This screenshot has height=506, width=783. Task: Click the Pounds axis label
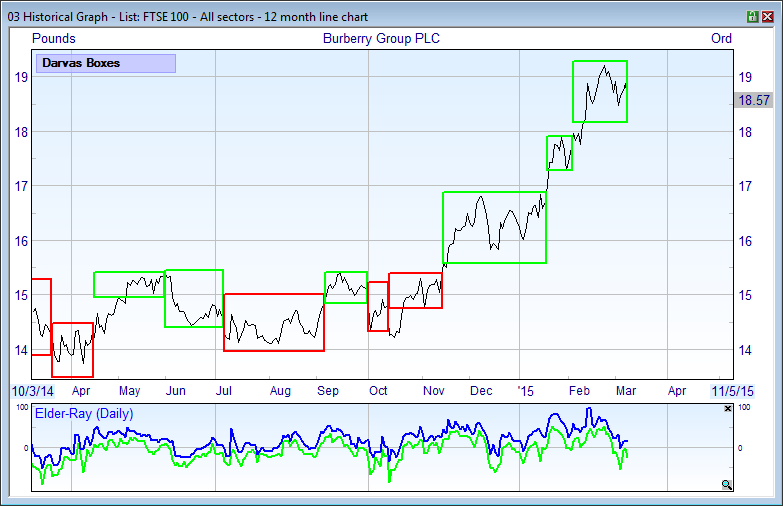53,39
